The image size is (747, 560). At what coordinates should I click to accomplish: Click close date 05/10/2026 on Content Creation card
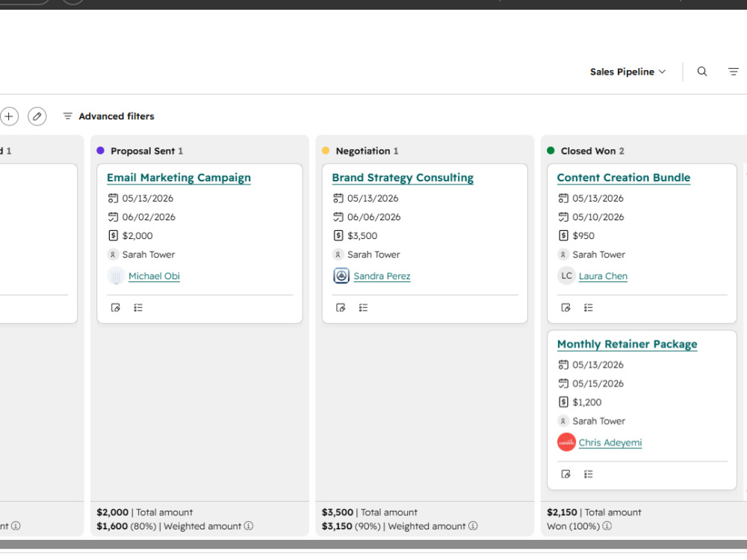tap(598, 217)
